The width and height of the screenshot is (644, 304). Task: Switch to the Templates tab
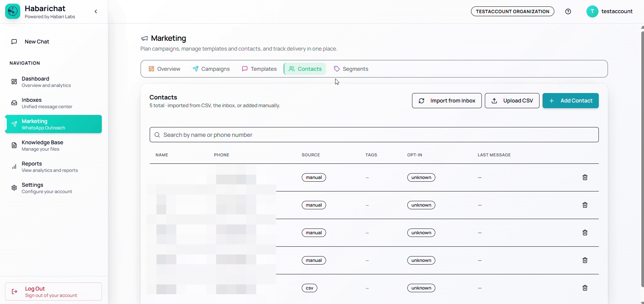click(x=259, y=69)
